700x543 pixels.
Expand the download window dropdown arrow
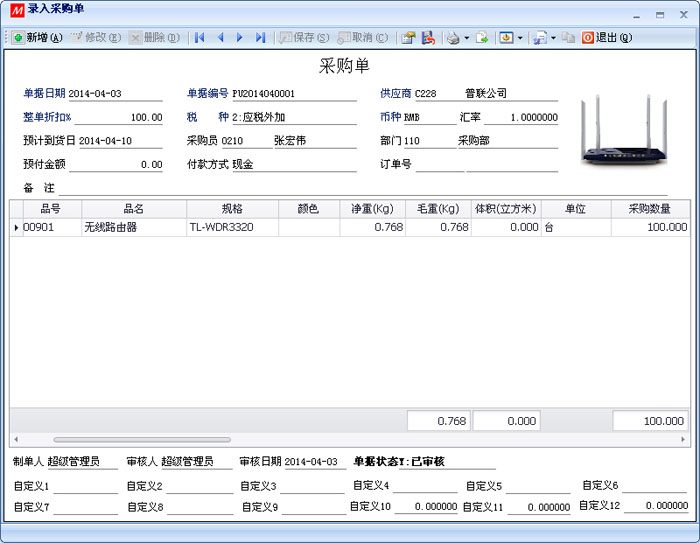click(520, 38)
